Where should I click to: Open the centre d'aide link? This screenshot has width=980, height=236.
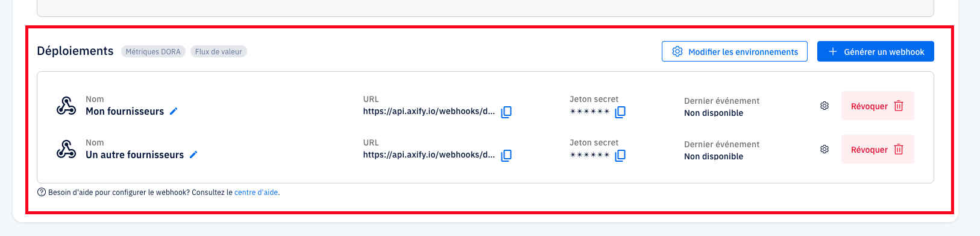tap(256, 193)
